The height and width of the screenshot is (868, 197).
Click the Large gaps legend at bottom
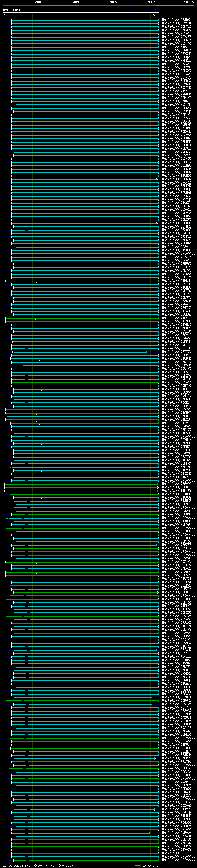38,865
